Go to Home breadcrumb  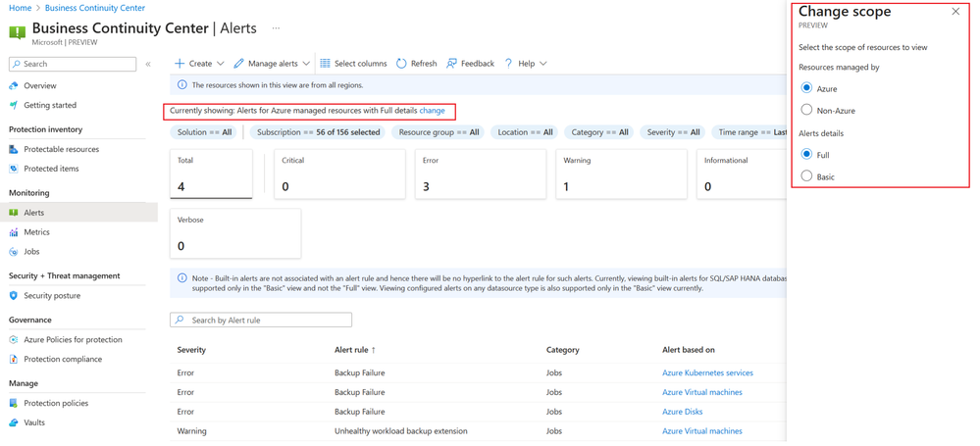pos(20,8)
